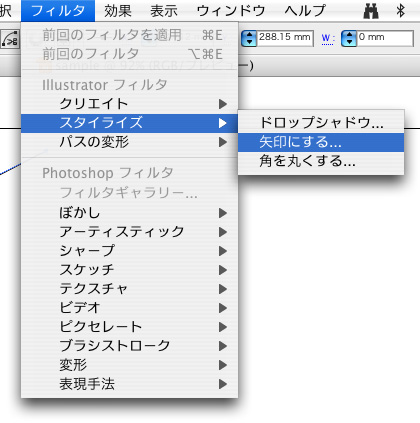Click inside the 288.15 mm input field
Viewport: 420px width, 423px height.
pos(285,38)
